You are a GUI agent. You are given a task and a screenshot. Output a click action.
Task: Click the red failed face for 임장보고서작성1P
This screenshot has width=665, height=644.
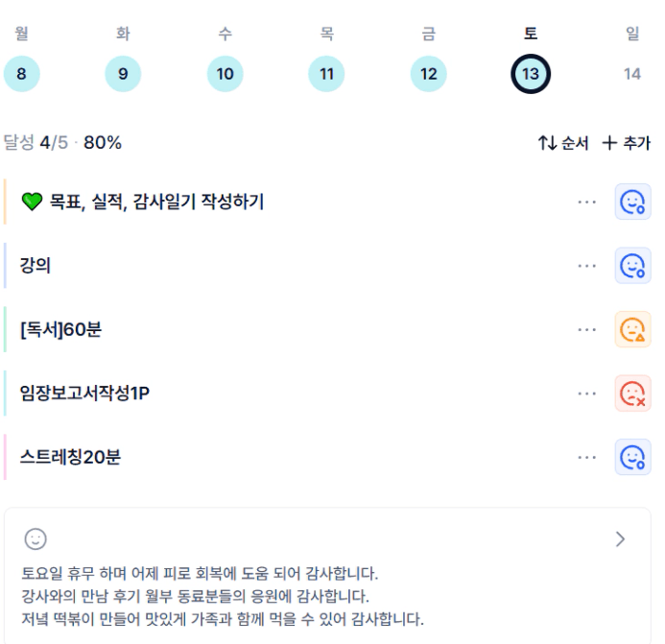click(632, 394)
